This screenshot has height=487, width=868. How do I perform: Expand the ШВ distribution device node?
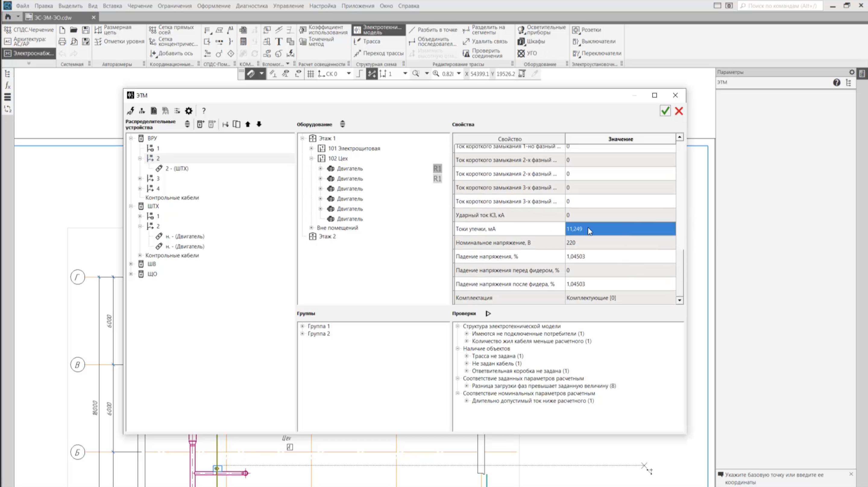[131, 264]
